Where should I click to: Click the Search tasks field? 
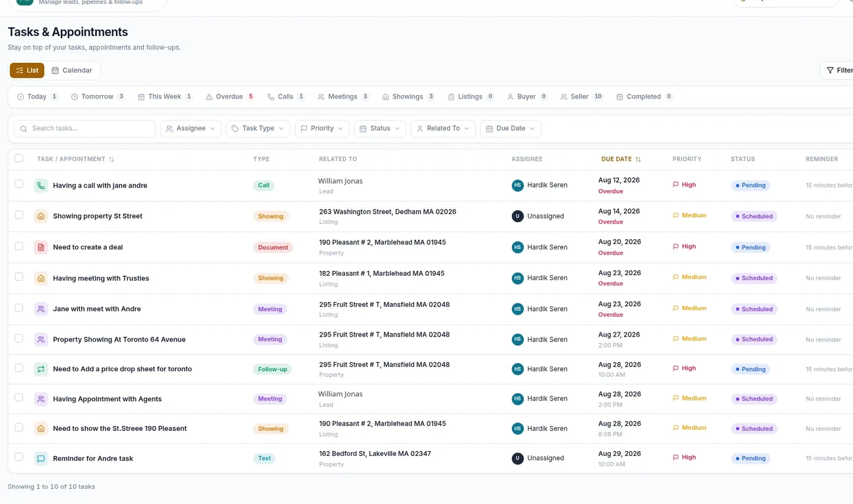(x=85, y=128)
